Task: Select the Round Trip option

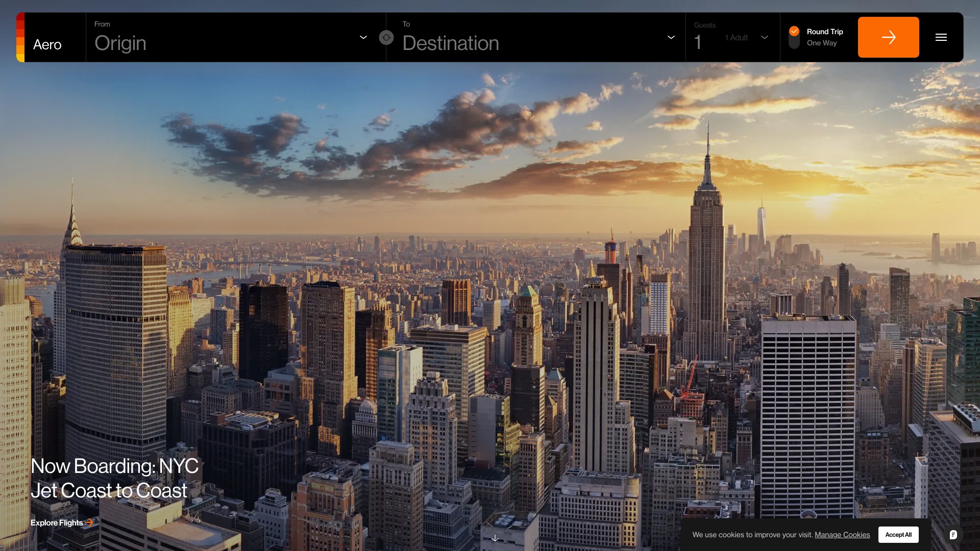Action: [824, 32]
